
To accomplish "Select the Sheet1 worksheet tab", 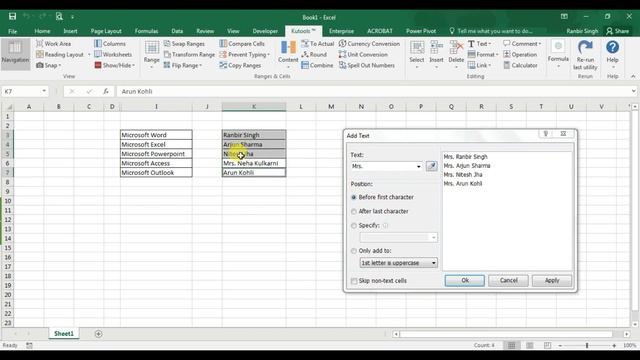I will 64,333.
